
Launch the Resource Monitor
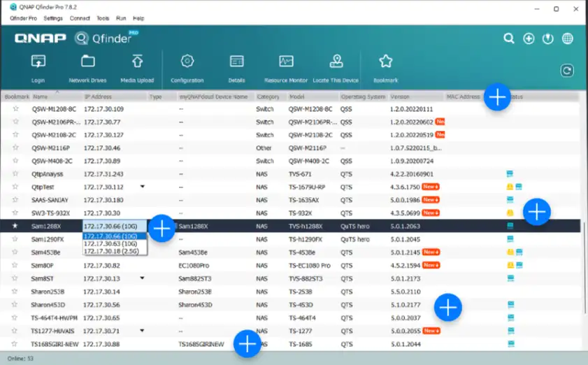click(x=286, y=61)
